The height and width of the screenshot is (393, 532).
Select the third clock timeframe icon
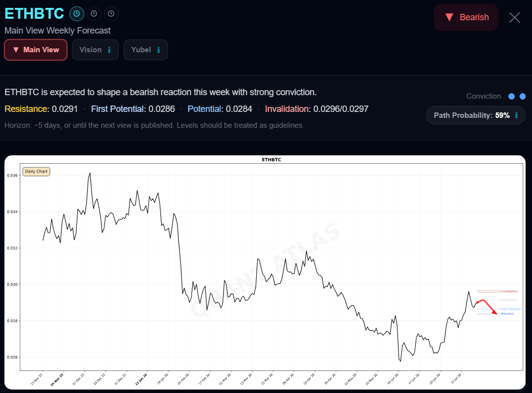pyautogui.click(x=111, y=14)
